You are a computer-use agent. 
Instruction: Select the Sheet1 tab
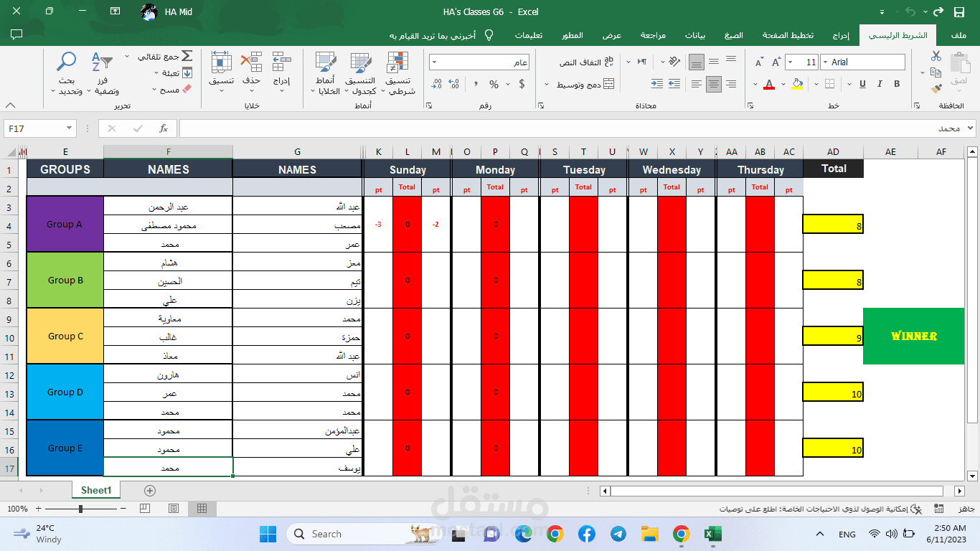coord(96,490)
